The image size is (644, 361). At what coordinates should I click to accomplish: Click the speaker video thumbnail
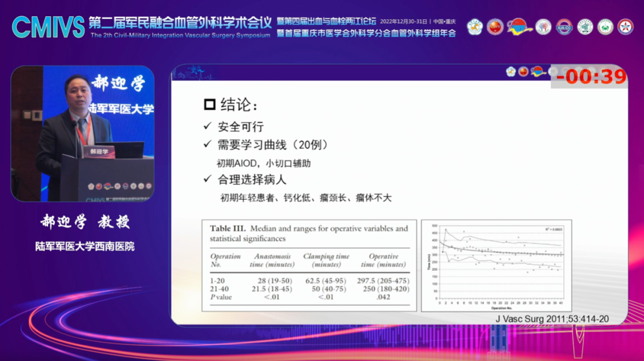tap(82, 133)
